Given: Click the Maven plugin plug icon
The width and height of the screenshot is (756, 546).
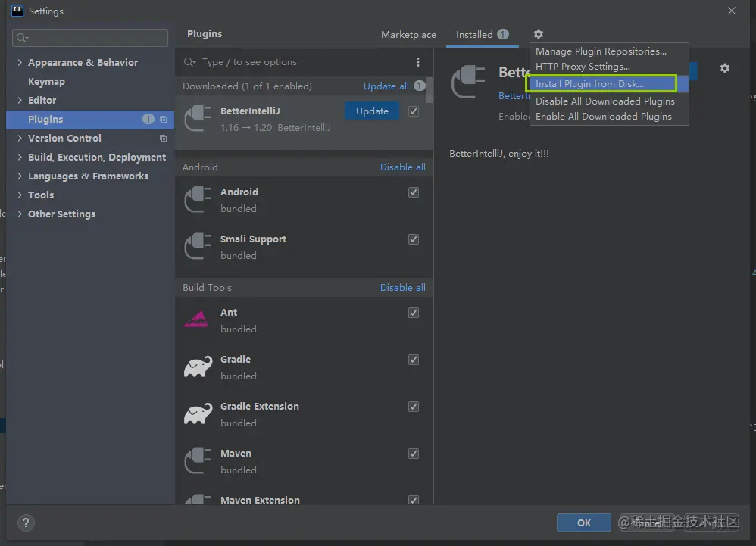Looking at the screenshot, I should (198, 460).
